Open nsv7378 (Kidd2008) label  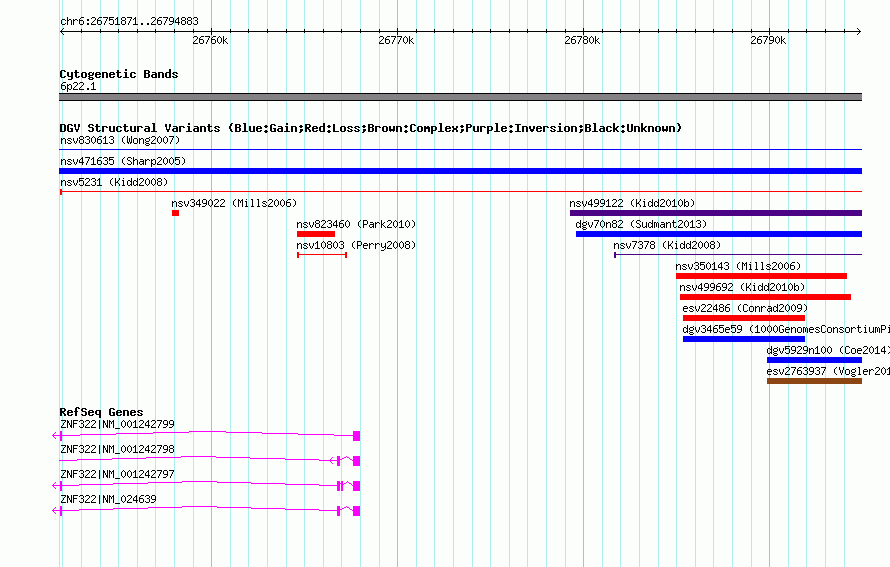click(x=667, y=245)
